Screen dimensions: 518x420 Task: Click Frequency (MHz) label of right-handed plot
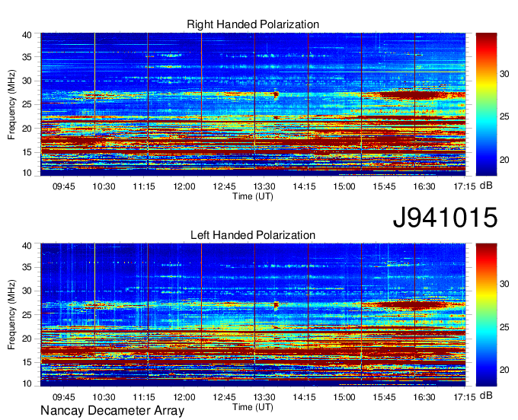[x=11, y=104]
